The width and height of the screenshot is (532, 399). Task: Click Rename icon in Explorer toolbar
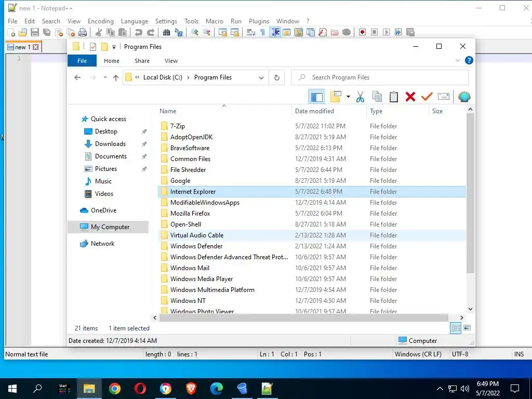pos(444,97)
